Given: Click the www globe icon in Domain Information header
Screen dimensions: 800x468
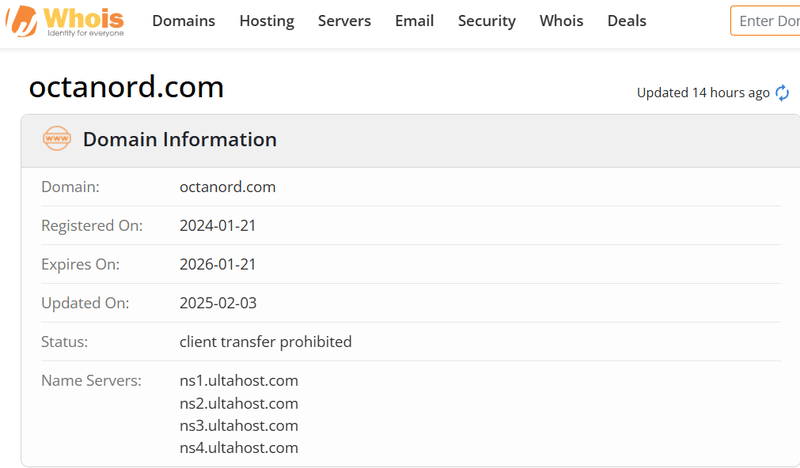Looking at the screenshot, I should coord(57,138).
